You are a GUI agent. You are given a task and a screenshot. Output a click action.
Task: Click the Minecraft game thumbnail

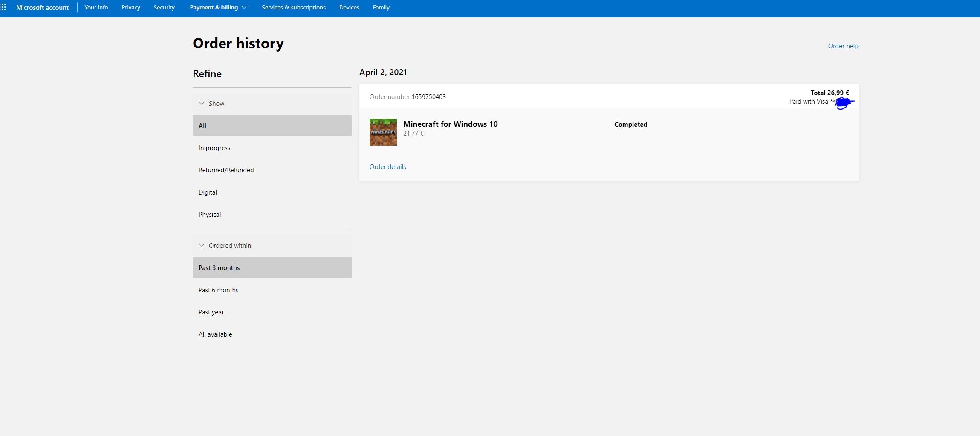click(383, 132)
